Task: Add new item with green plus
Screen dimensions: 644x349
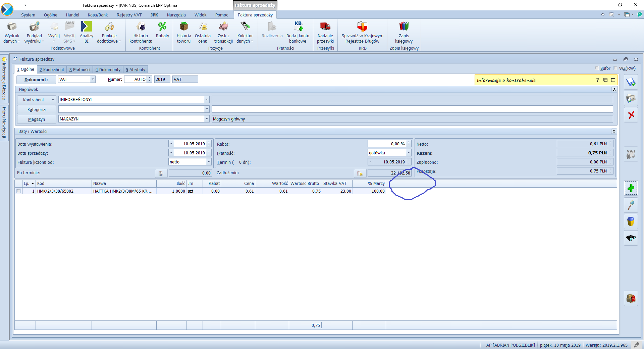Action: (x=631, y=188)
